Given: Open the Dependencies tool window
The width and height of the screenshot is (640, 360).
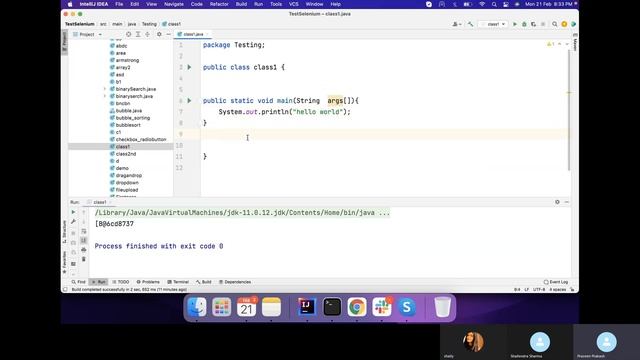Looking at the screenshot, I should (235, 282).
